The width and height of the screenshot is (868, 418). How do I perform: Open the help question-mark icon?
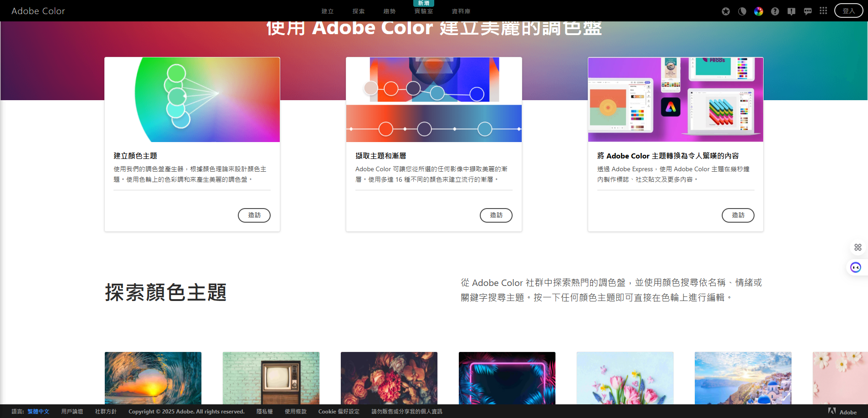click(775, 11)
